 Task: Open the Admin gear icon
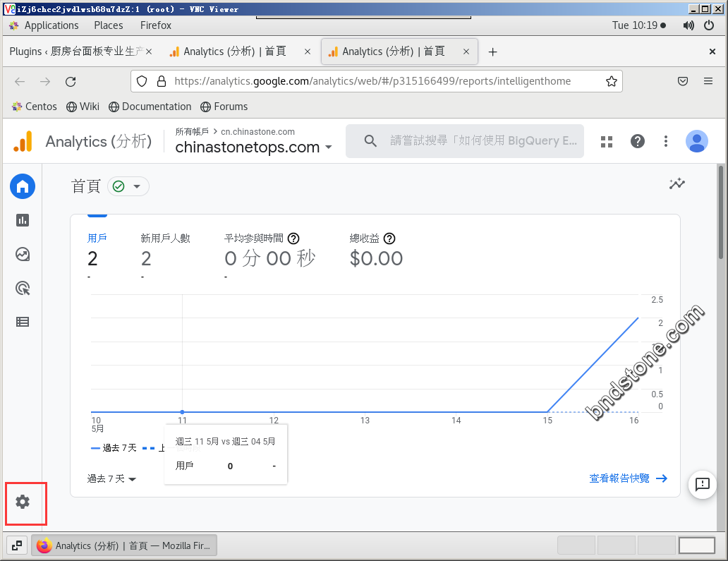pos(23,502)
